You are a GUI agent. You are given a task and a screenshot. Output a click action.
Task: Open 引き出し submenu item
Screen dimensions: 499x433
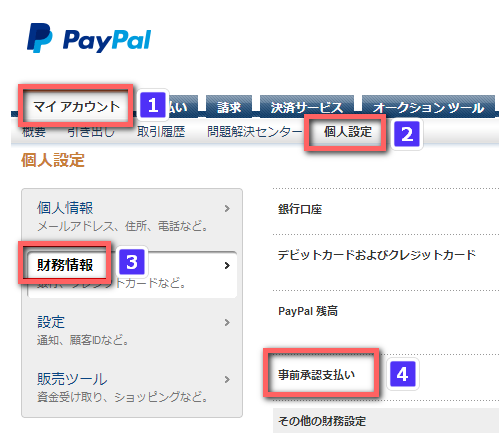pos(91,132)
